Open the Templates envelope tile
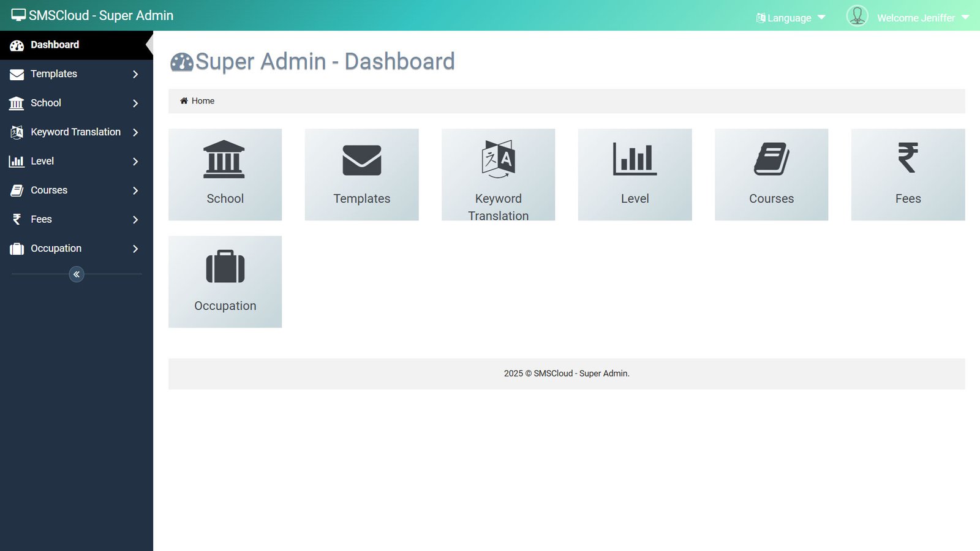 pyautogui.click(x=361, y=174)
